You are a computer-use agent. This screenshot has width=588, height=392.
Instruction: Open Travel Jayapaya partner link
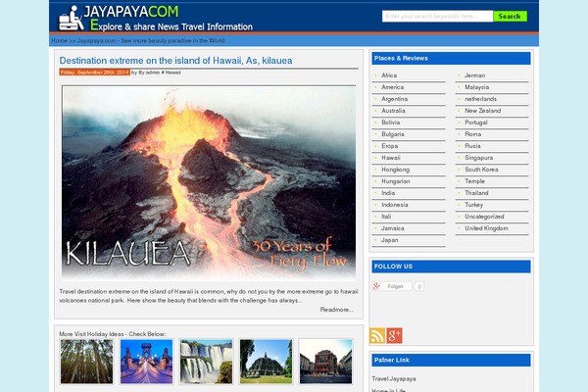coord(394,379)
